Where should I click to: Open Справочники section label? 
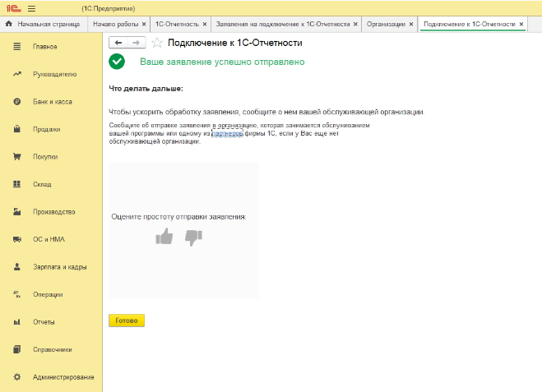pos(53,349)
